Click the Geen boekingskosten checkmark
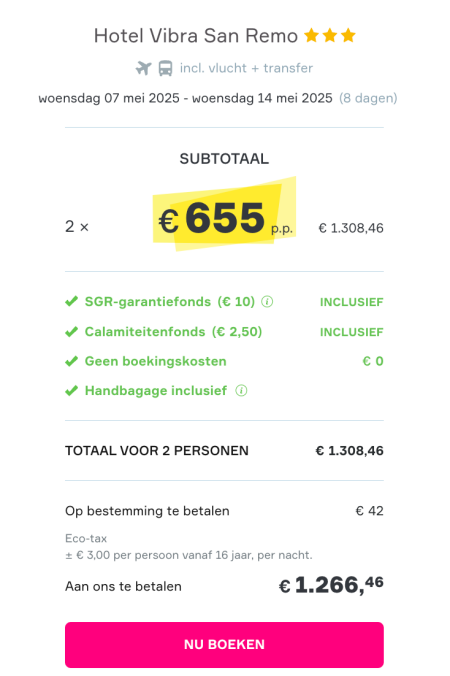 coord(72,361)
